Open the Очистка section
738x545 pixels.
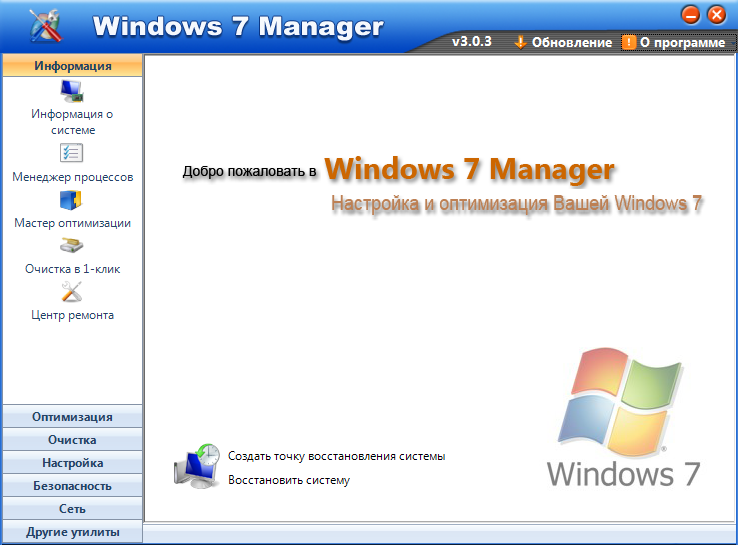point(72,440)
